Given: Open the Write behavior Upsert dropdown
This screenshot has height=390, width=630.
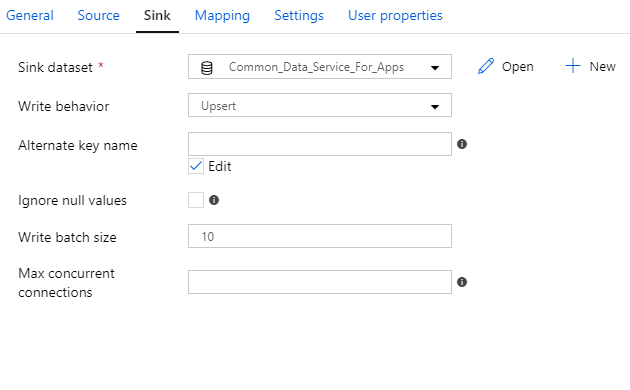Looking at the screenshot, I should tap(320, 105).
